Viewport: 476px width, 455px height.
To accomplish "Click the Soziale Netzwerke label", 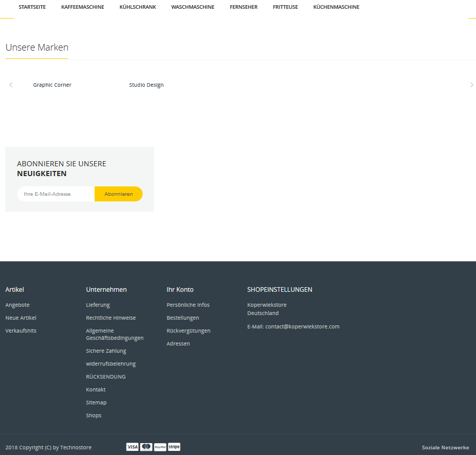I will (446, 447).
